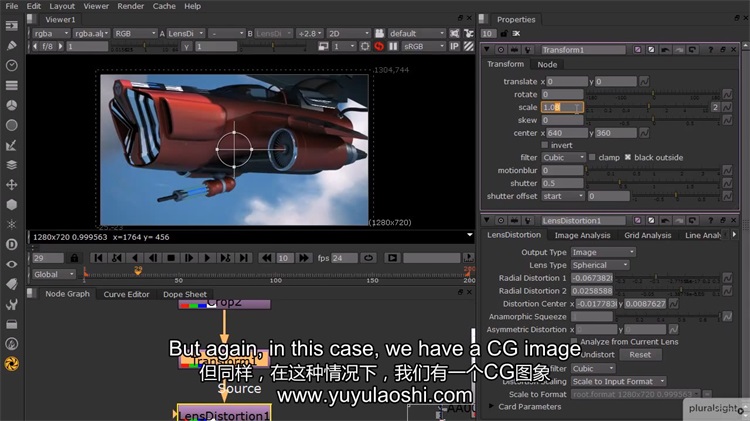750x421 pixels.
Task: Click the Image nodes icon at toolbar top
Action: click(x=11, y=25)
